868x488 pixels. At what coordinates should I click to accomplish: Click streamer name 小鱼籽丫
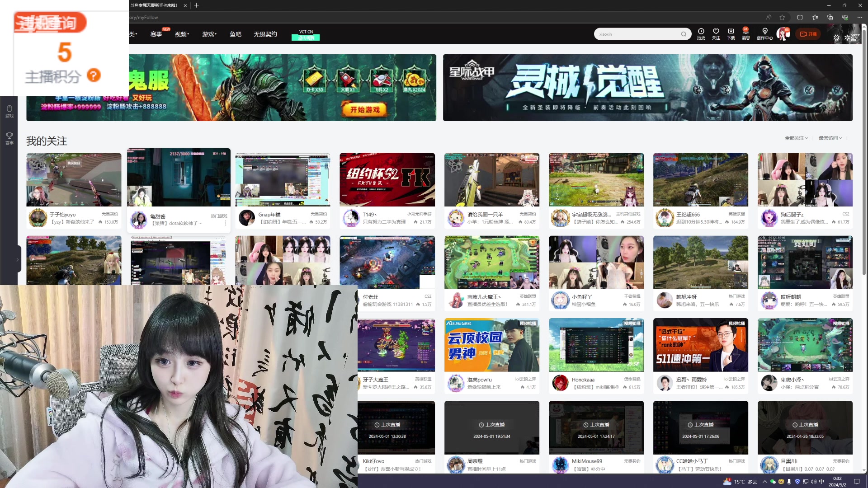click(x=582, y=297)
